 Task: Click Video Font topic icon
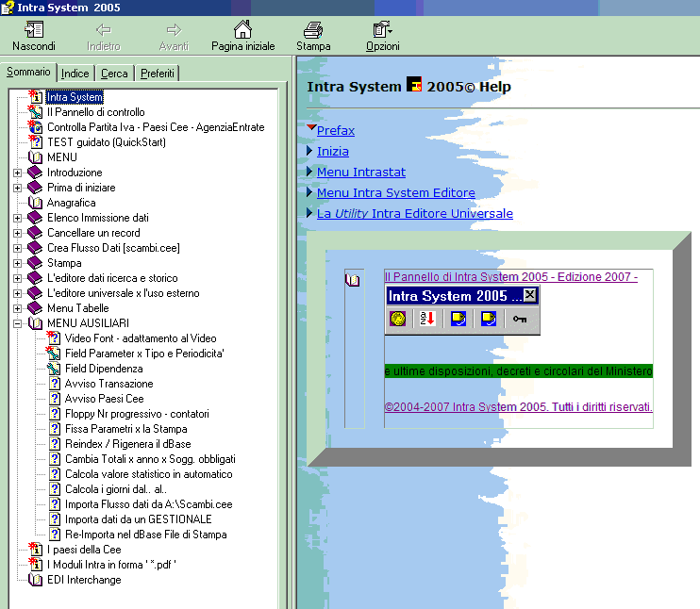click(54, 338)
